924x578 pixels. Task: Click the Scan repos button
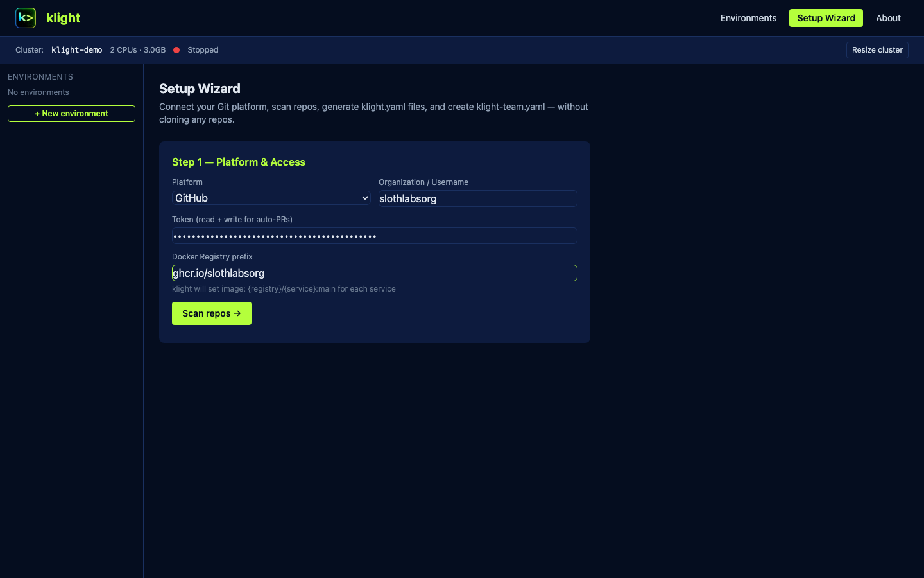212,313
